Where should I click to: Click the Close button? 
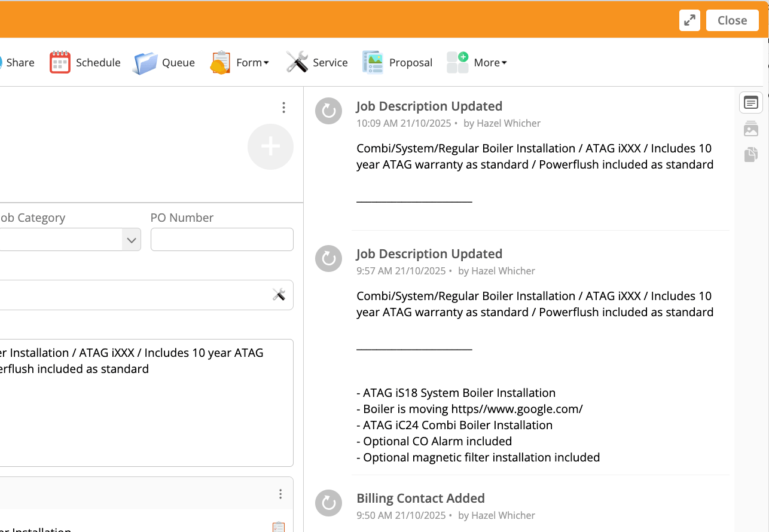[x=732, y=20]
